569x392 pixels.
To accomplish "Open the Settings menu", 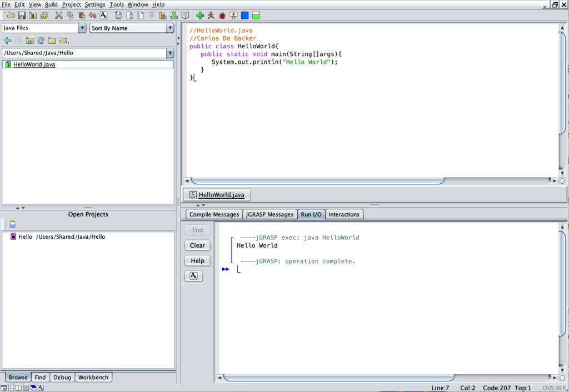I will coord(94,4).
